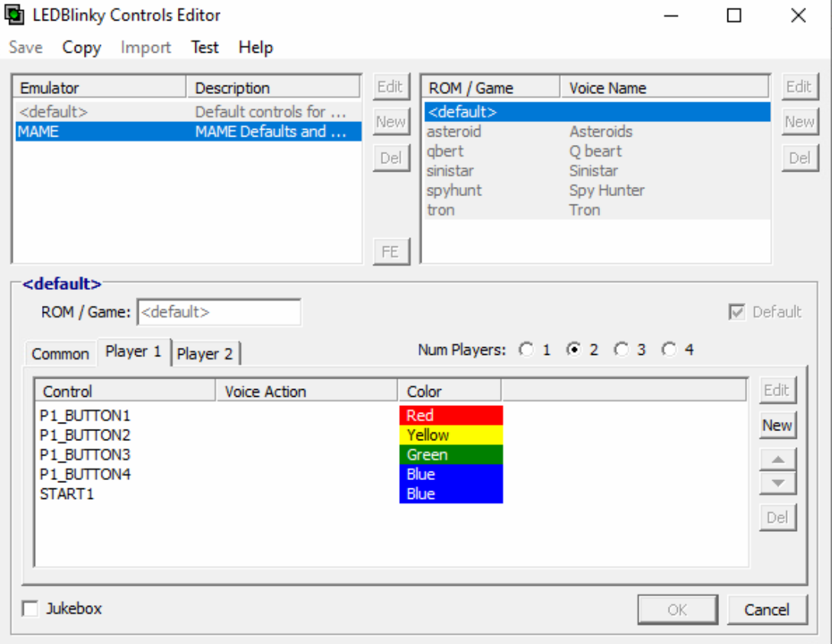832x644 pixels.
Task: Click the Color column header
Action: tap(450, 391)
